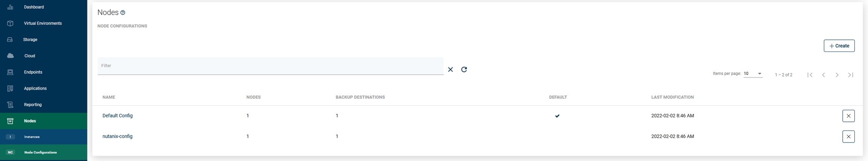The width and height of the screenshot is (868, 161).
Task: Select Instances in the sidebar submenu
Action: (x=32, y=137)
